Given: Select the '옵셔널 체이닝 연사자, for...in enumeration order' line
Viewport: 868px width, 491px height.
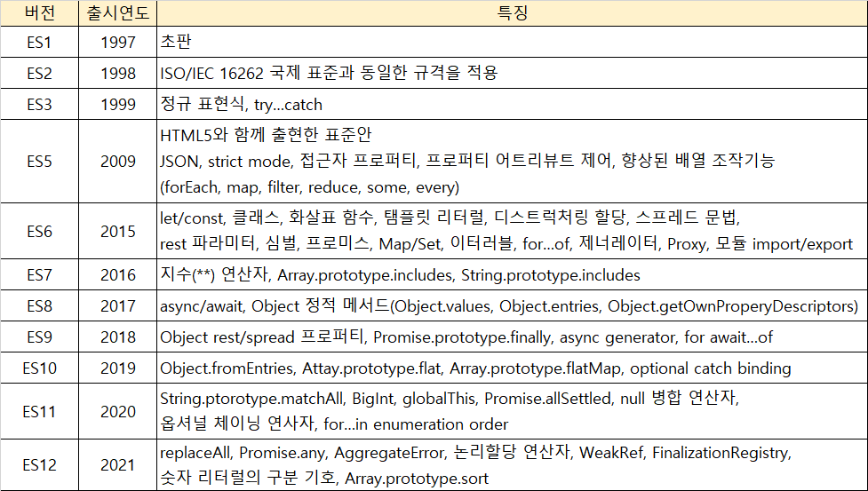Looking at the screenshot, I should (x=334, y=424).
